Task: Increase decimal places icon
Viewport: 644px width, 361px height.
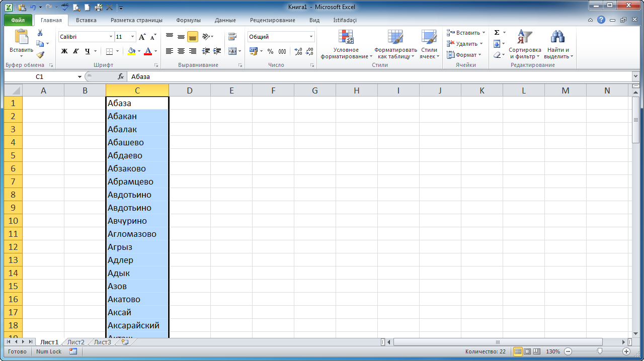Action: tap(298, 51)
